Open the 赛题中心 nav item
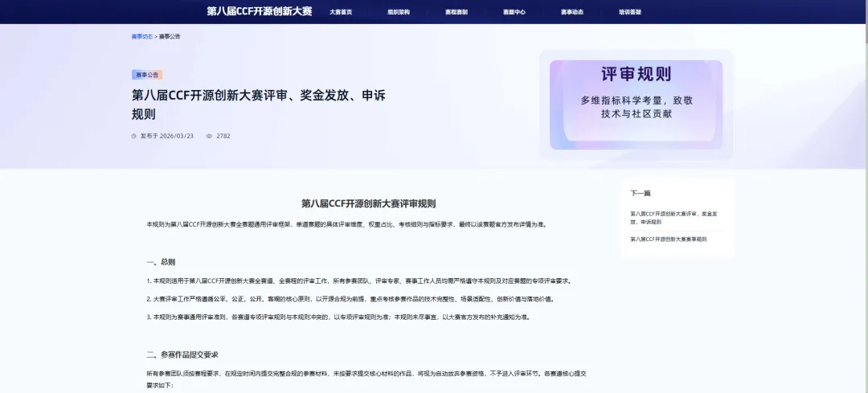 tap(514, 12)
